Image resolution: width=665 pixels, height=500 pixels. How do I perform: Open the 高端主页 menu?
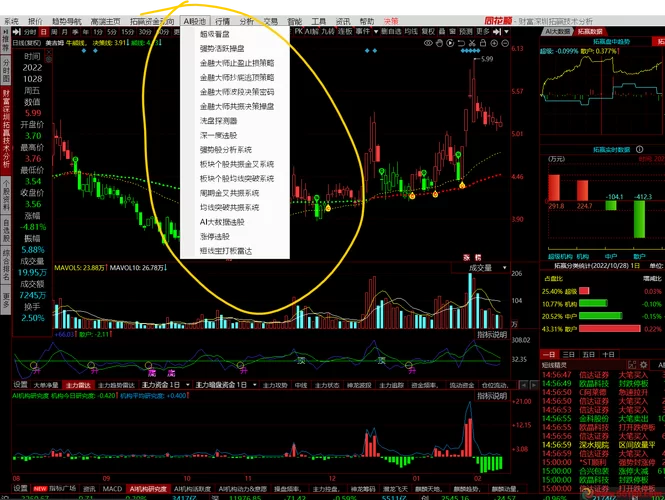(105, 21)
